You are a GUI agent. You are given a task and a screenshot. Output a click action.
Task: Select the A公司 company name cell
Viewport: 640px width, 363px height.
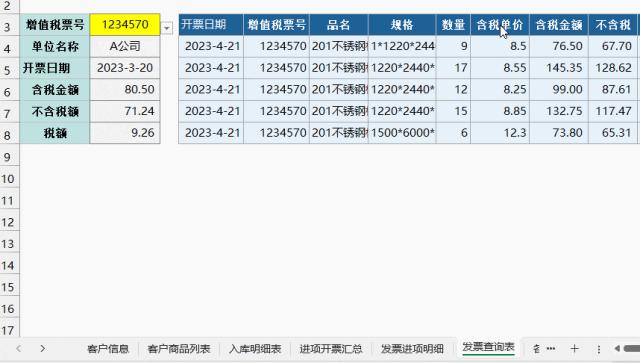(125, 46)
